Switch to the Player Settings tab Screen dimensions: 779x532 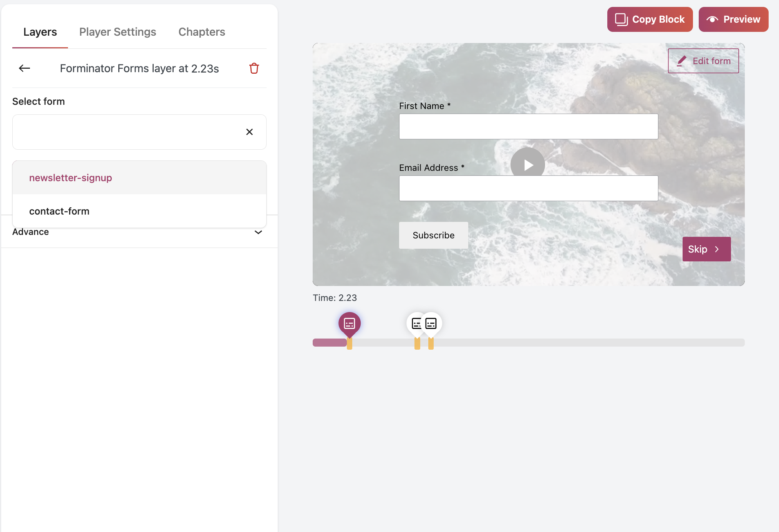pos(118,32)
